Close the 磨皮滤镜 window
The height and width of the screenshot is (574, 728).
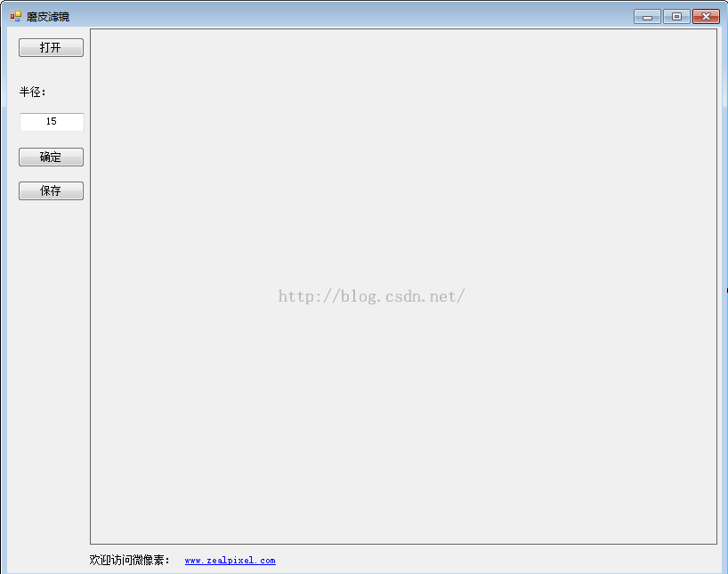706,17
